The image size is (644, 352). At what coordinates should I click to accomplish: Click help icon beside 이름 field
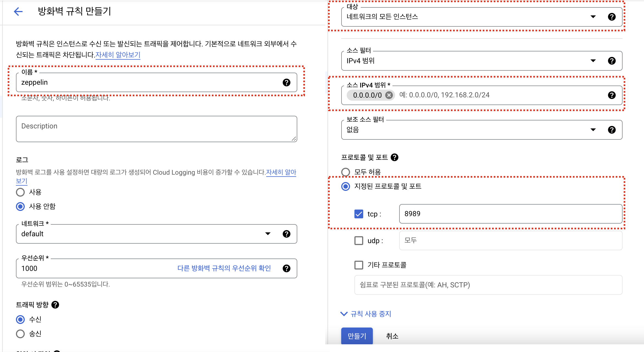coord(286,82)
